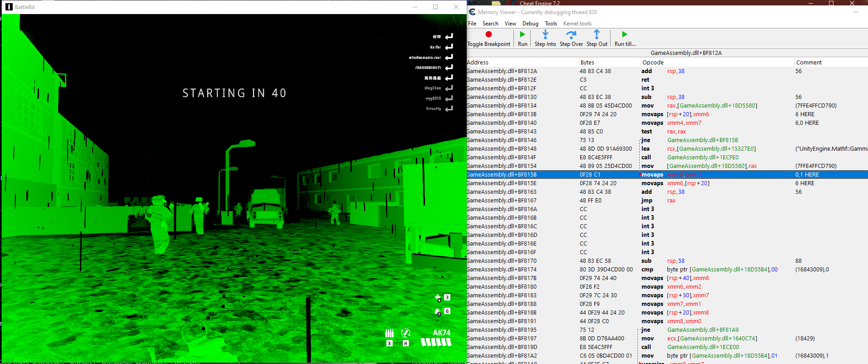Minimize the BattleBit window

[414, 7]
